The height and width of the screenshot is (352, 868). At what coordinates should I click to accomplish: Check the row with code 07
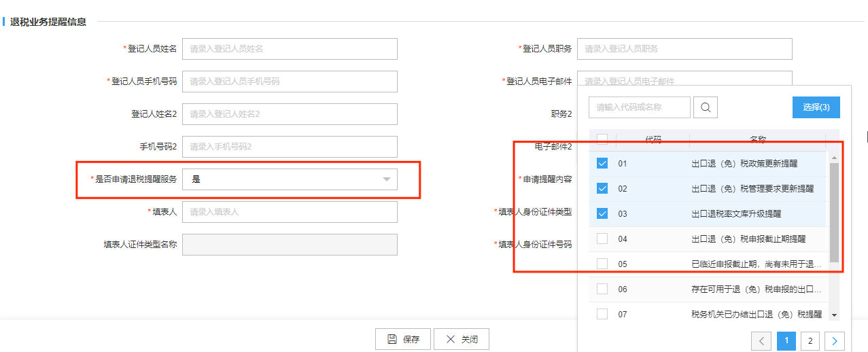(x=602, y=314)
